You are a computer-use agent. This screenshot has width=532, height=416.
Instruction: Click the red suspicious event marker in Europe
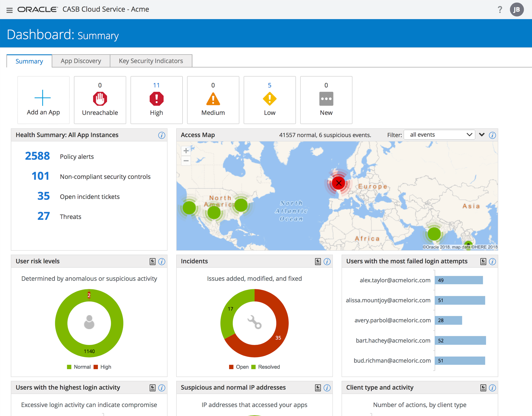(x=339, y=183)
